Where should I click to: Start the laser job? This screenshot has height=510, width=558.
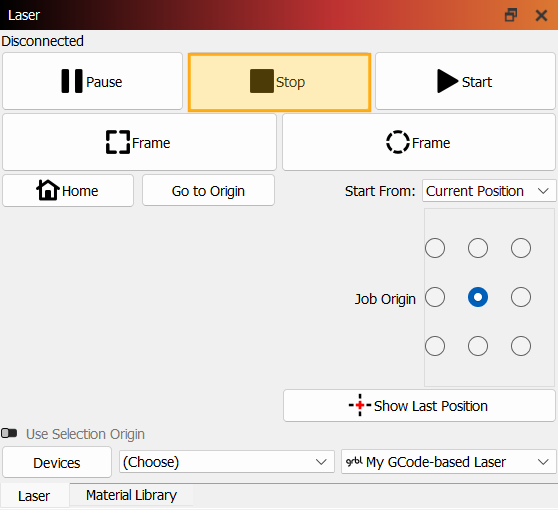coord(465,82)
